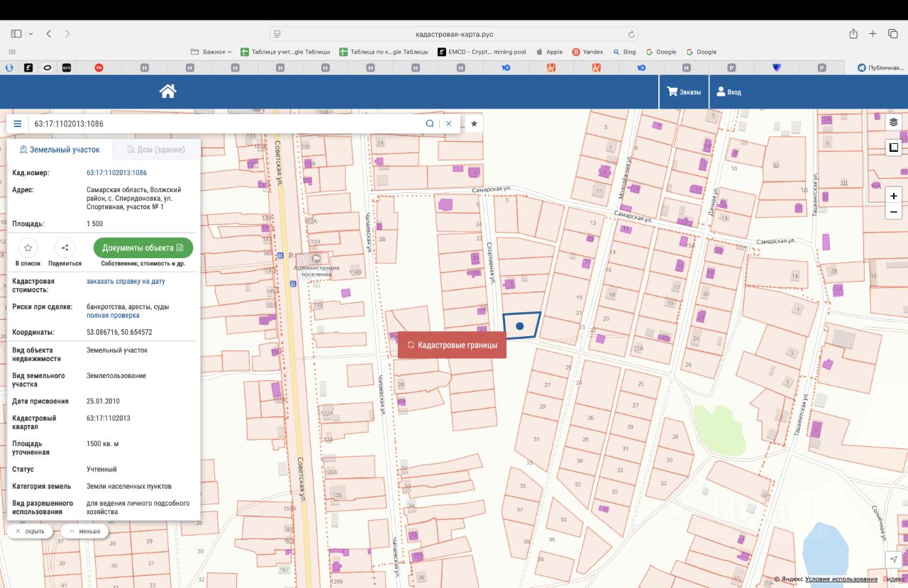
Task: Click the "В список" star icon
Action: click(28, 248)
